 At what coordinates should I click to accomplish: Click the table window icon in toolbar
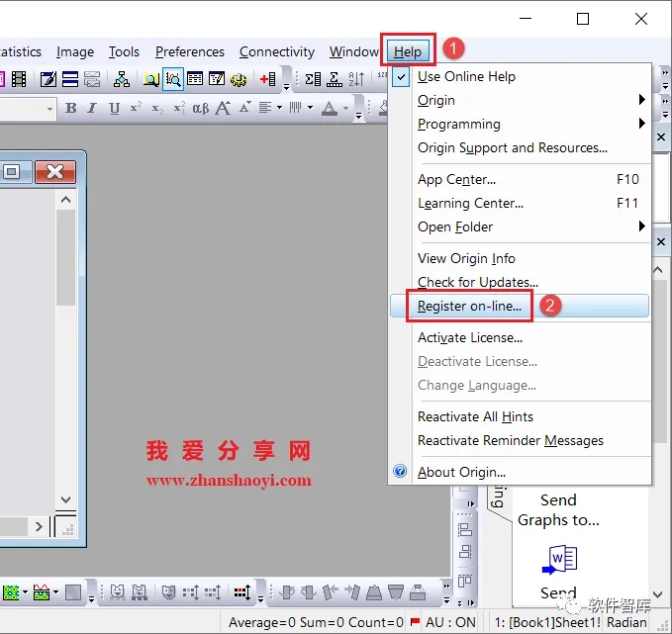pos(195,79)
